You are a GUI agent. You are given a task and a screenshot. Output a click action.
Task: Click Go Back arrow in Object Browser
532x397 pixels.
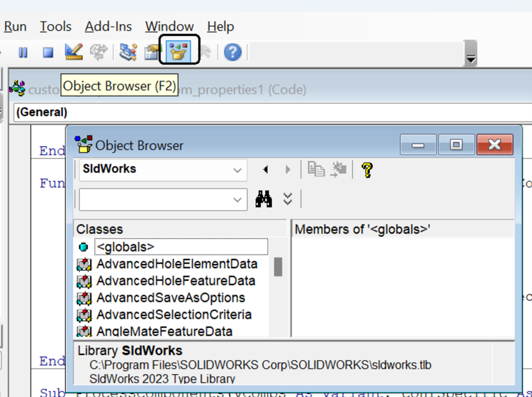click(x=265, y=169)
